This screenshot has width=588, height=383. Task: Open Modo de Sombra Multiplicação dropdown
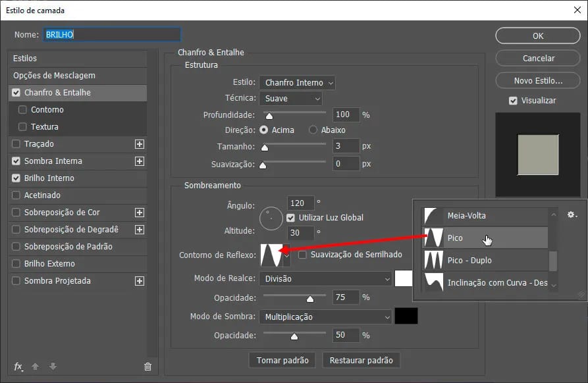tap(325, 317)
